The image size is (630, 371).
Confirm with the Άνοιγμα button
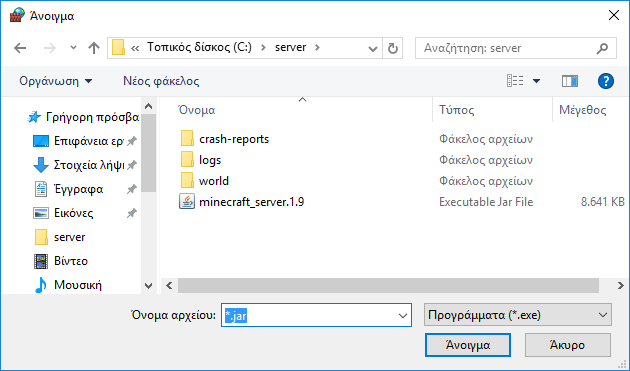click(x=468, y=345)
